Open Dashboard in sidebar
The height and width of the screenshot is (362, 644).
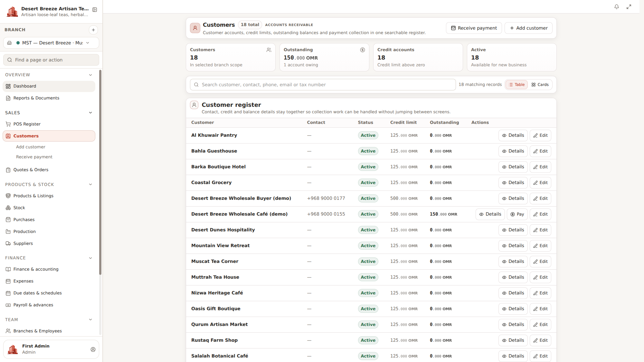(x=49, y=86)
